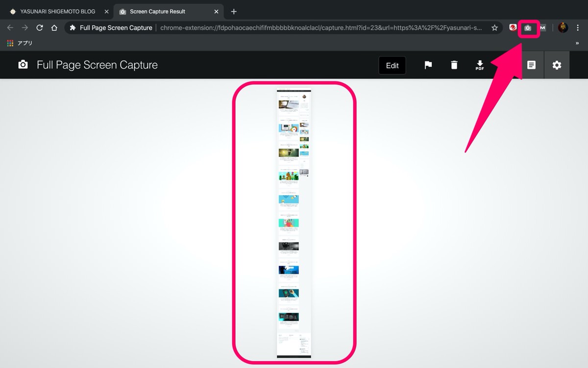Download the capture as PDF
The width and height of the screenshot is (588, 368).
pos(480,65)
